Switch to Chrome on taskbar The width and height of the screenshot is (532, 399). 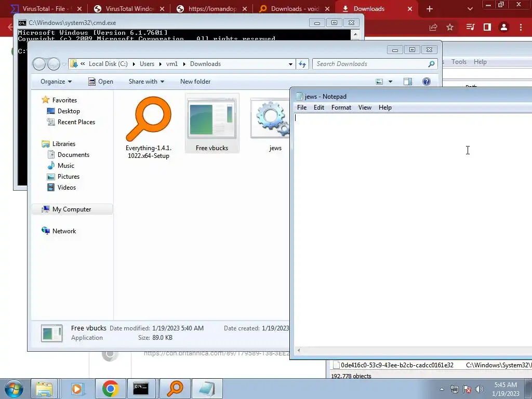click(x=110, y=389)
